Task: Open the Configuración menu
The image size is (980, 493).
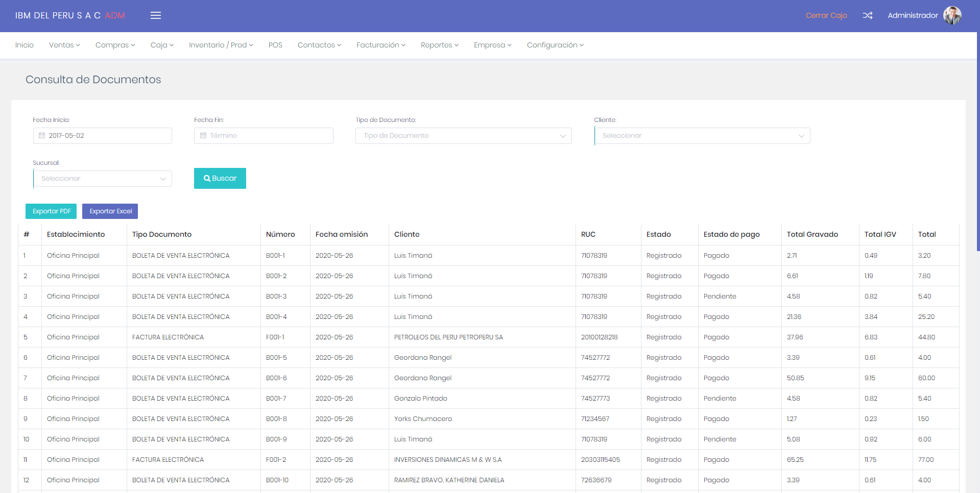Action: click(x=555, y=45)
